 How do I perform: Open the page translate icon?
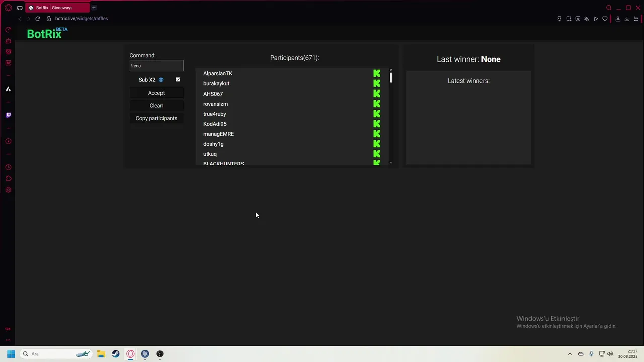coord(587,19)
